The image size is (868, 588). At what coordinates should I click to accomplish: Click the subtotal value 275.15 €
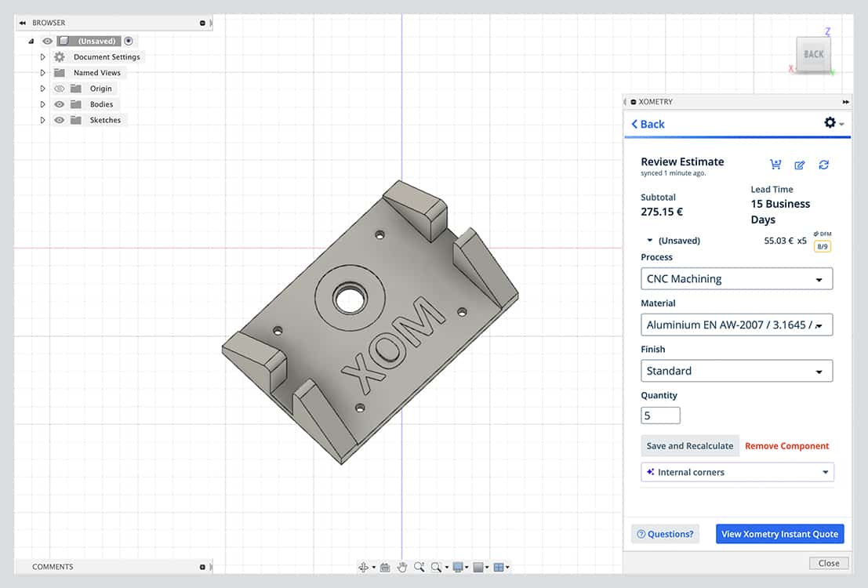(662, 212)
